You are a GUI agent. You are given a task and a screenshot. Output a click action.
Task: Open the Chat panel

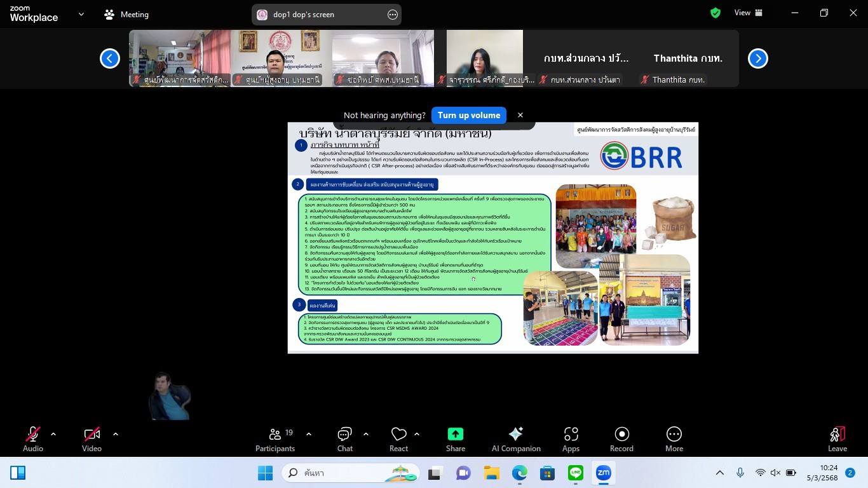point(344,439)
